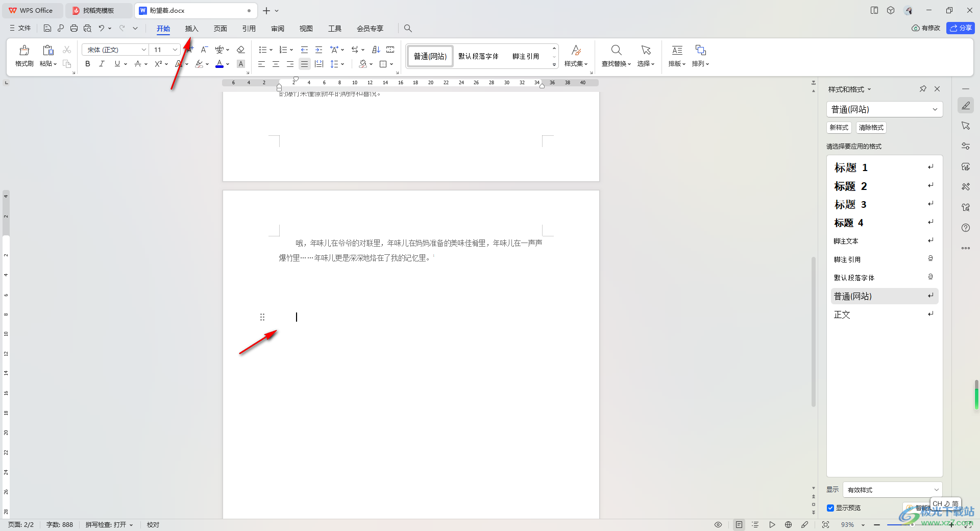
Task: Click the 分享 share button
Action: [x=960, y=28]
